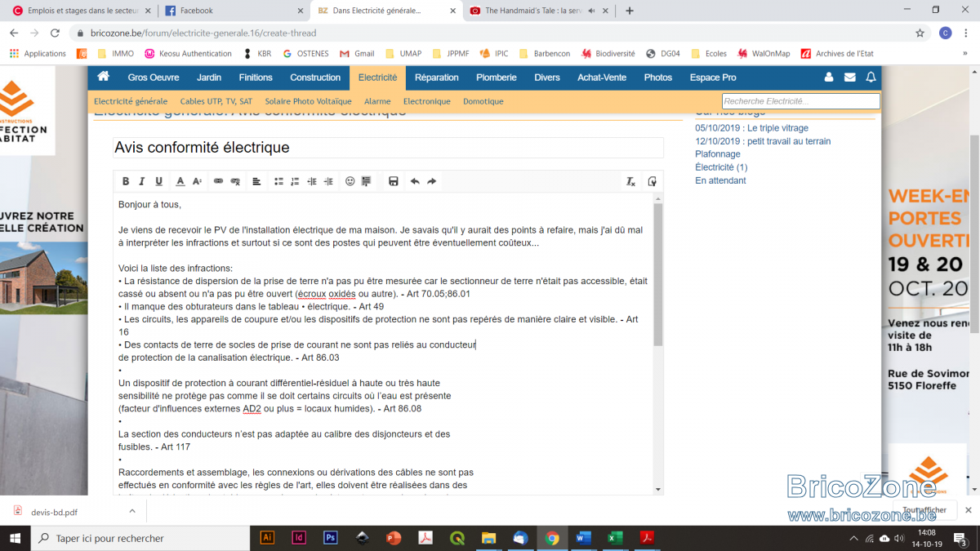Toggle bold formatting in editor
Screen dimensions: 980x551
[126, 181]
